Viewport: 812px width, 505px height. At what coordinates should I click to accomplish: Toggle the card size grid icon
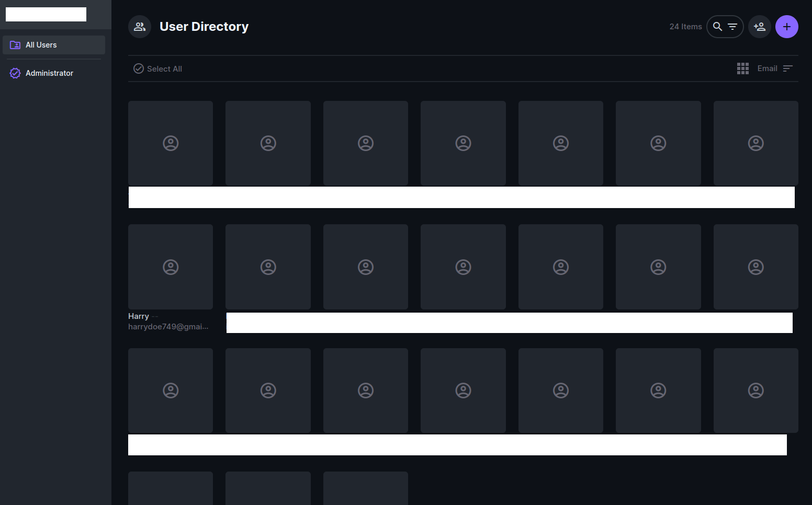tap(743, 68)
